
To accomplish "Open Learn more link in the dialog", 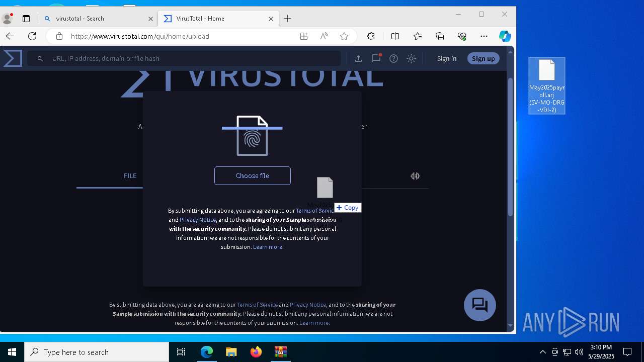I will [x=268, y=247].
